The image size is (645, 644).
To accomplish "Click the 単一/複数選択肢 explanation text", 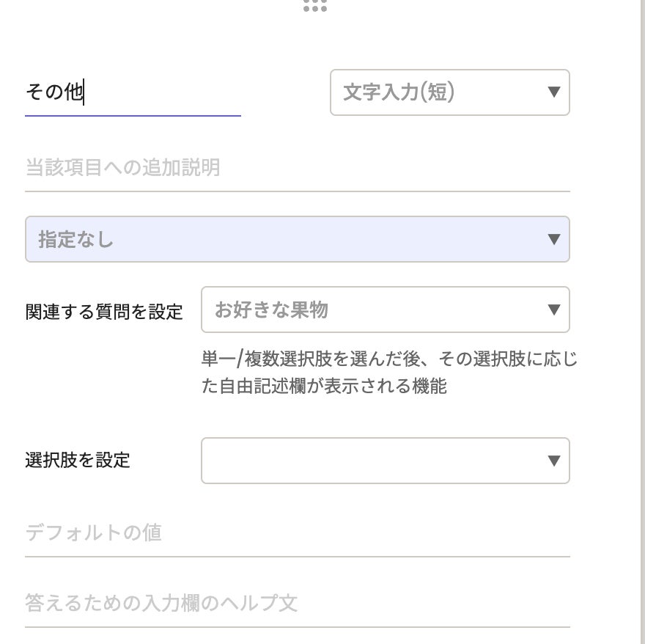I will click(x=388, y=359).
